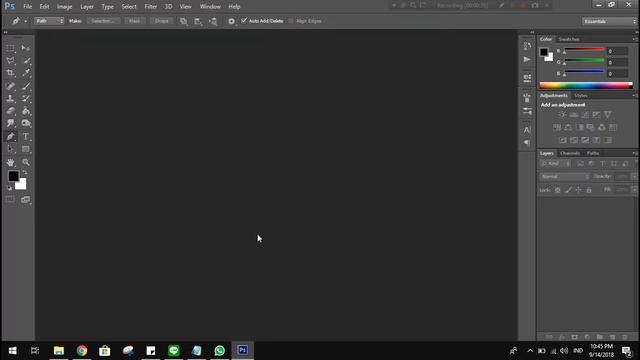Open the pen tool mode Path dropdown
This screenshot has width=640, height=360.
coord(49,21)
